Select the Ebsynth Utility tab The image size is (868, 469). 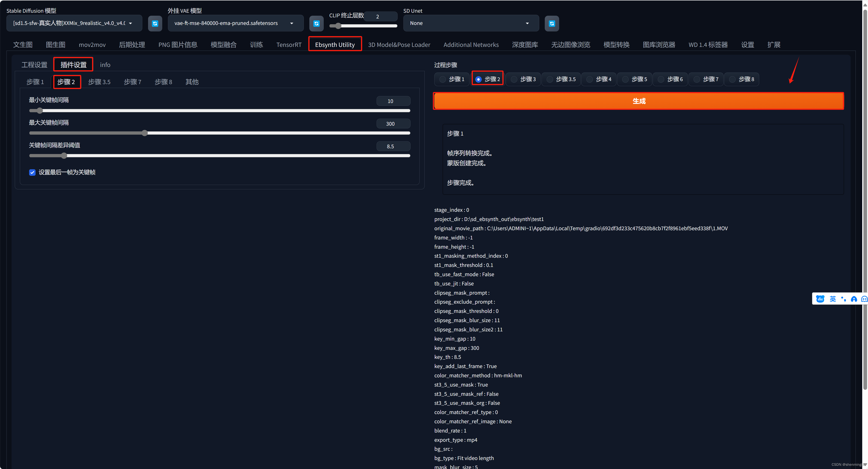click(x=335, y=45)
